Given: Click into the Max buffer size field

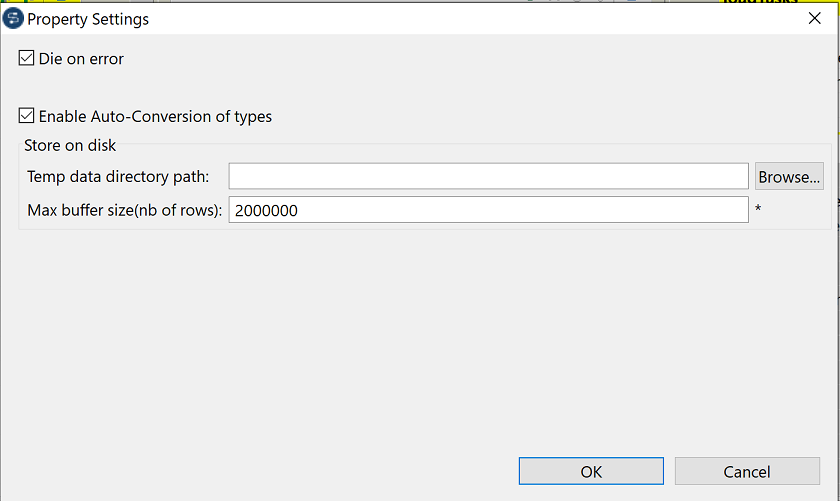Looking at the screenshot, I should click(488, 210).
